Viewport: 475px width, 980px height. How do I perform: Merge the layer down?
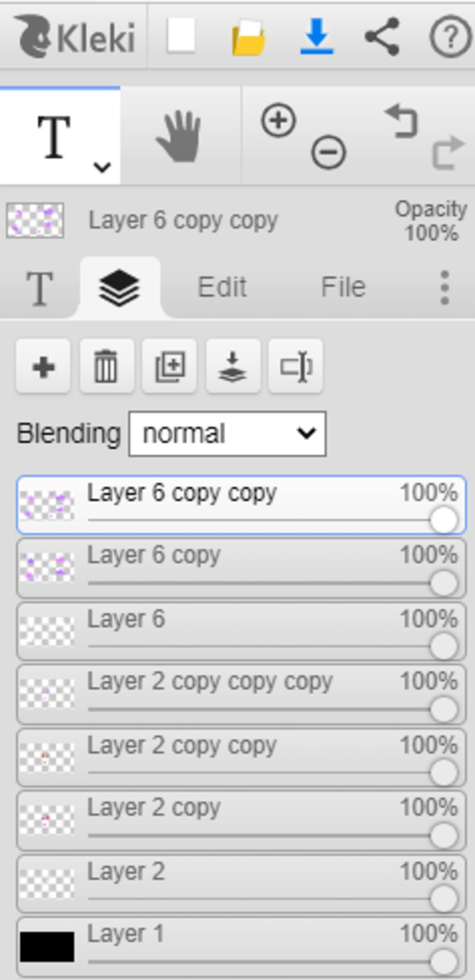(x=233, y=367)
